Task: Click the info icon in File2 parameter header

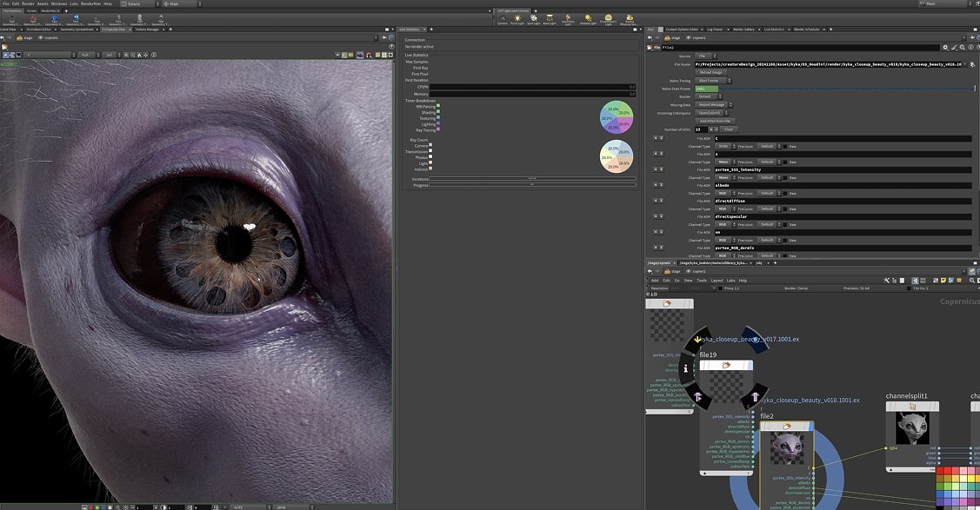Action: [x=970, y=48]
